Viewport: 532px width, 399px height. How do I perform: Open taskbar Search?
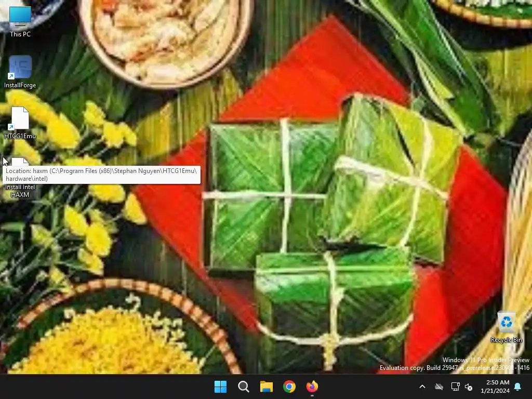point(244,387)
